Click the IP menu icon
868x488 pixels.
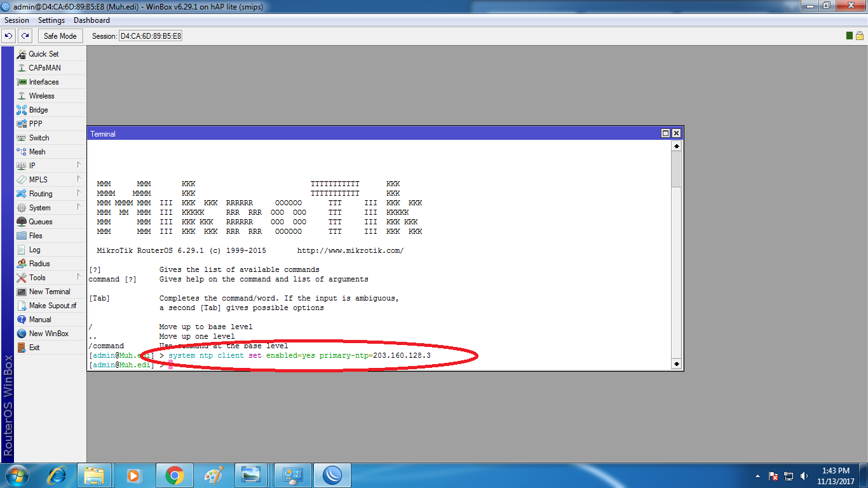pos(22,166)
